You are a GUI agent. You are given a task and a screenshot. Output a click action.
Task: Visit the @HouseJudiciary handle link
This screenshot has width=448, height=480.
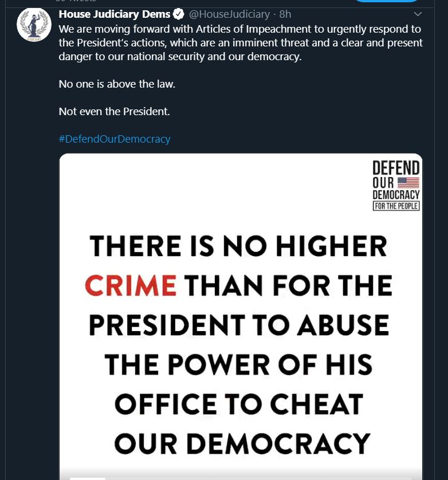pyautogui.click(x=229, y=14)
